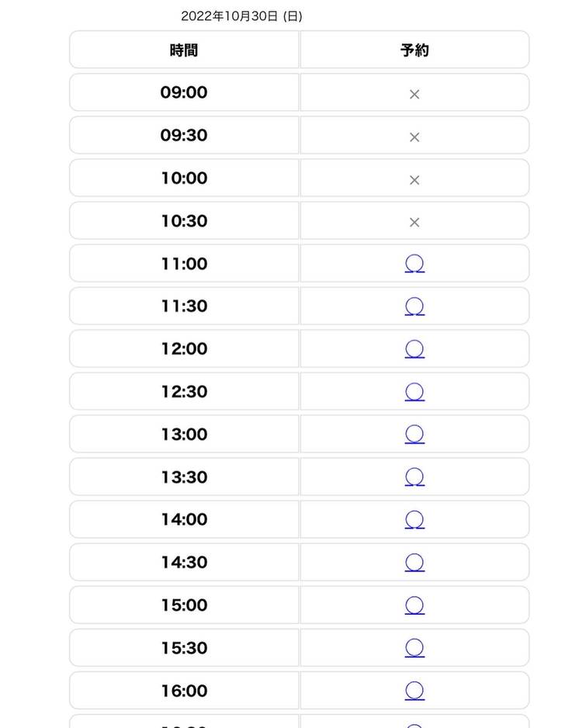Image resolution: width=582 pixels, height=728 pixels.
Task: Reserve the 16:00 available circle
Action: (414, 691)
